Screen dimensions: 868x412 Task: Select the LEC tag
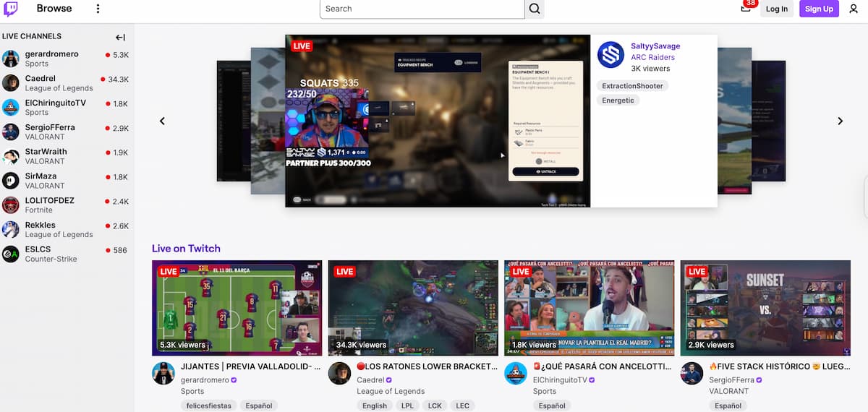pos(462,405)
